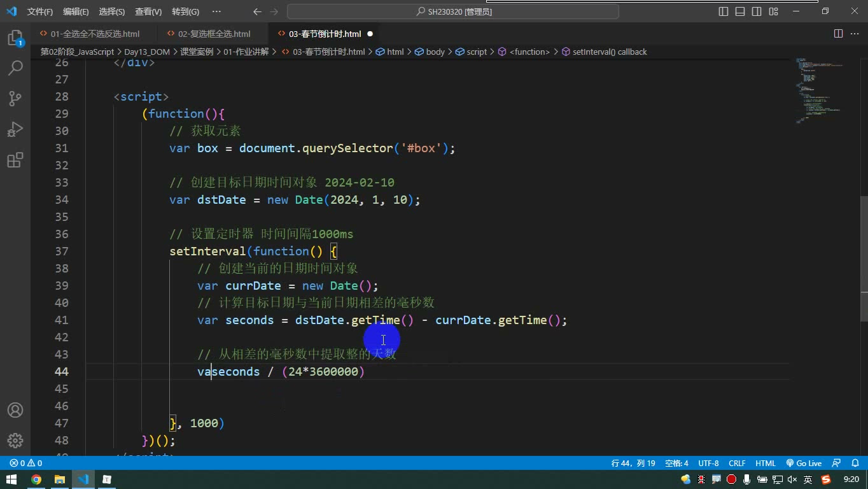Viewport: 868px width, 489px height.
Task: Change language mode HTML in status bar
Action: click(766, 464)
